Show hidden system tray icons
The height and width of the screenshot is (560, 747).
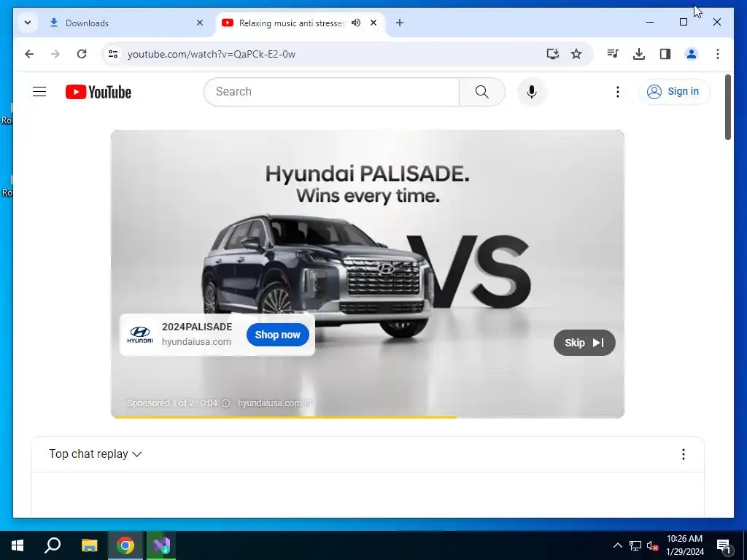coord(617,545)
